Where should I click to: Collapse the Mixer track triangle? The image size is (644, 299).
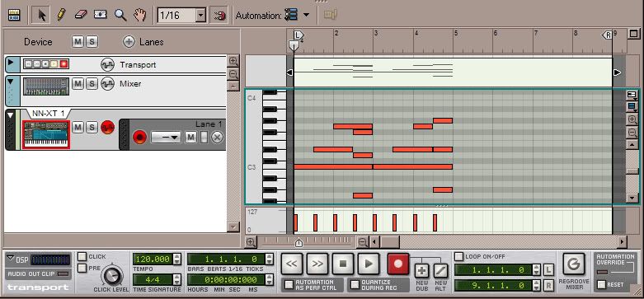click(11, 82)
